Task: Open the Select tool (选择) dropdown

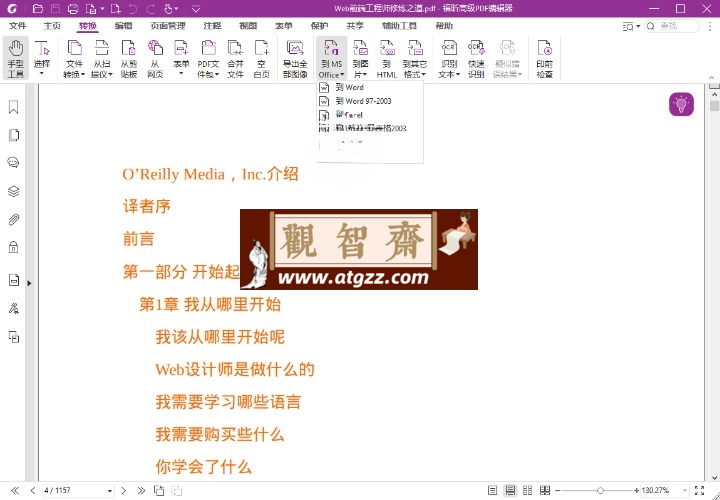Action: 42,73
